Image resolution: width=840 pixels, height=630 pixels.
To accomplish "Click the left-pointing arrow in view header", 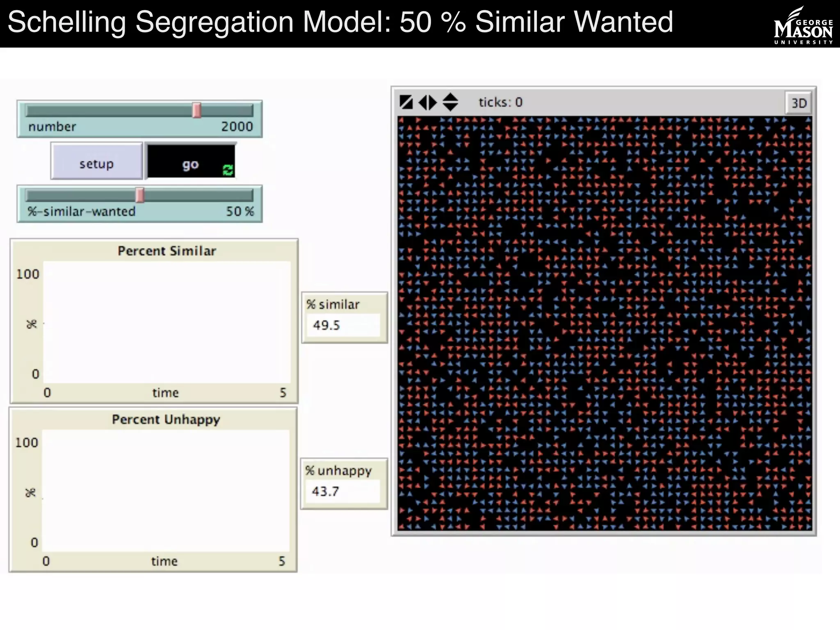I will coord(422,102).
